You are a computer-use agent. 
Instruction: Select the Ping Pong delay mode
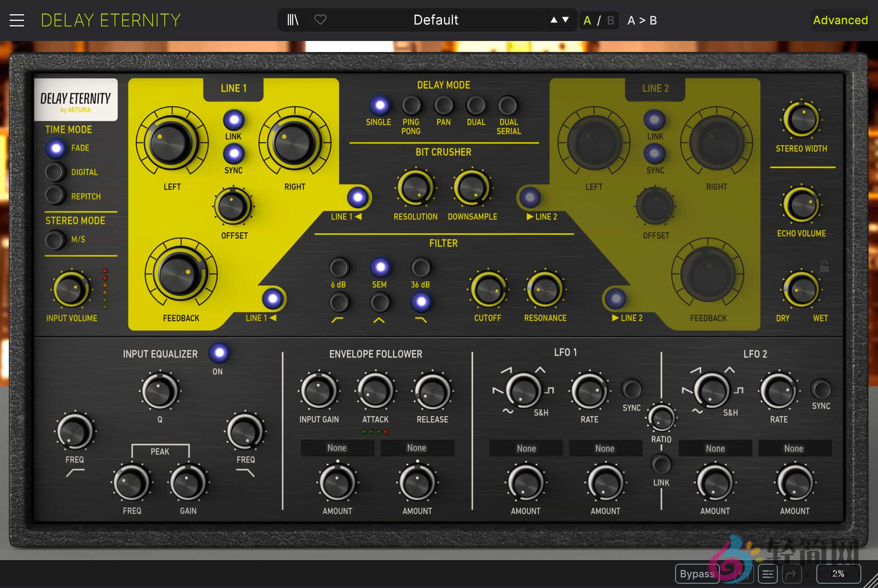point(411,106)
